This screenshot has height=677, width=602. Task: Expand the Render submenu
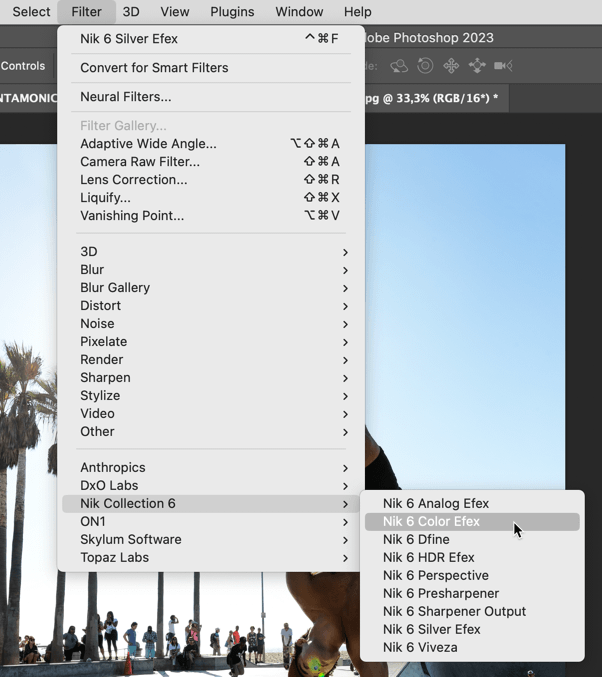[x=211, y=360]
